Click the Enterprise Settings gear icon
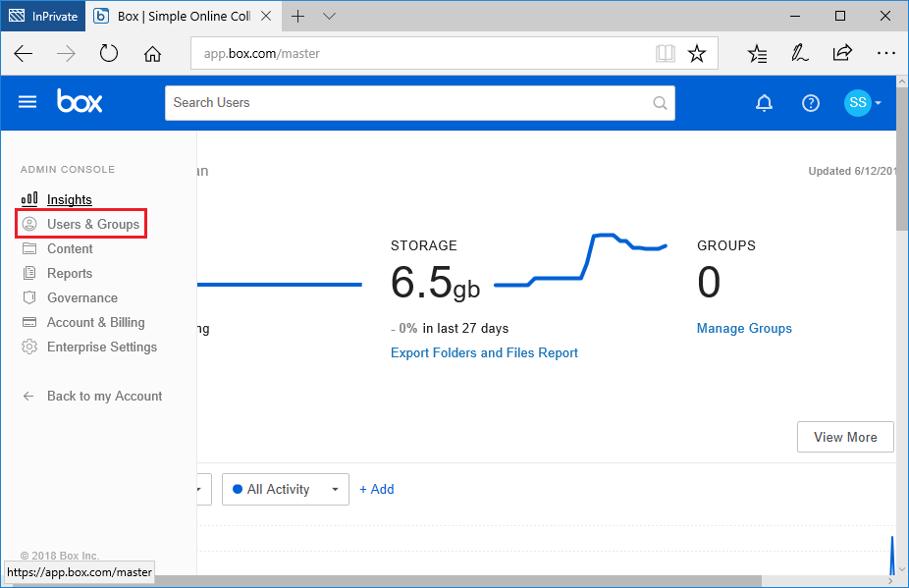The height and width of the screenshot is (588, 909). click(x=29, y=347)
